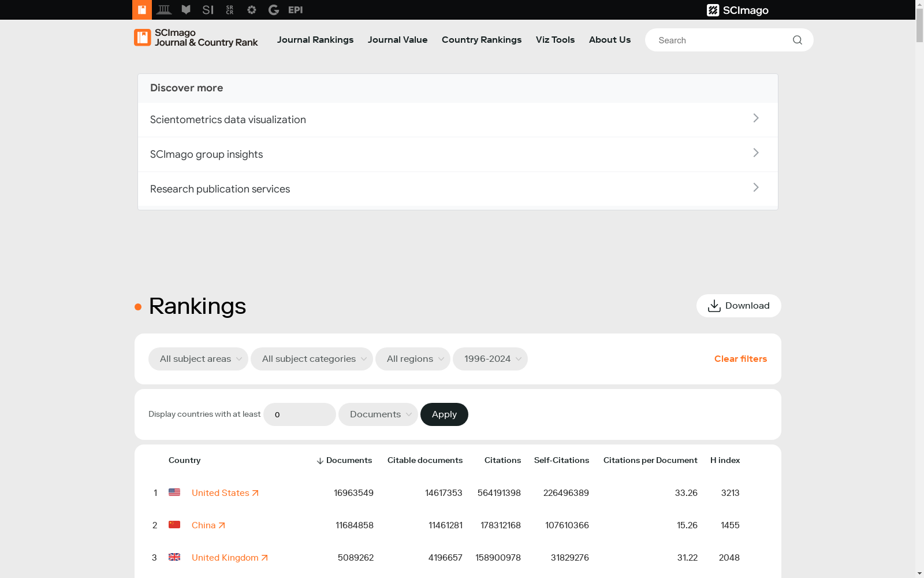Open All subject categories dropdown
924x578 pixels.
point(312,359)
